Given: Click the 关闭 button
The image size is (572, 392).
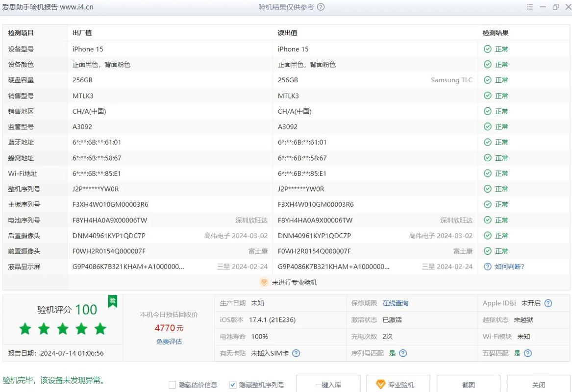Looking at the screenshot, I should click(539, 384).
